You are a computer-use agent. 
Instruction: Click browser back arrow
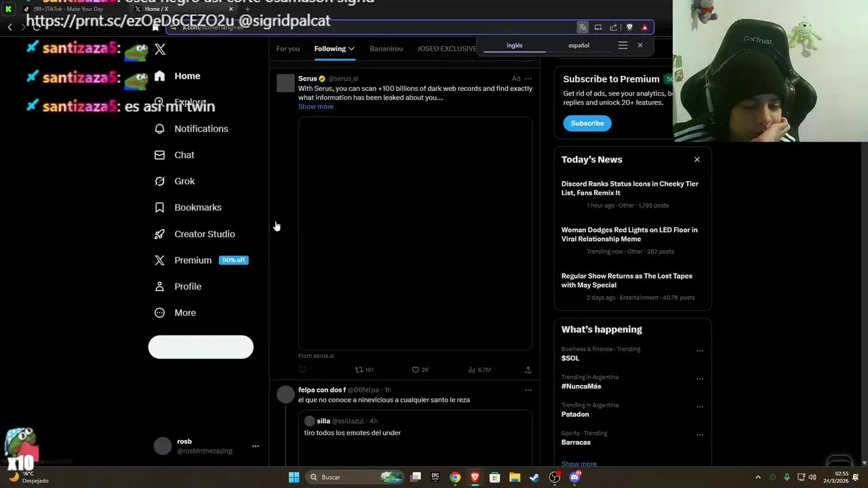[x=10, y=27]
